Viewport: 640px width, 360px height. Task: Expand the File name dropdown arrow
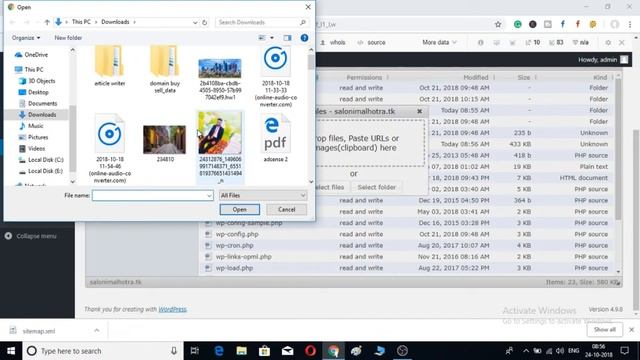click(x=209, y=196)
